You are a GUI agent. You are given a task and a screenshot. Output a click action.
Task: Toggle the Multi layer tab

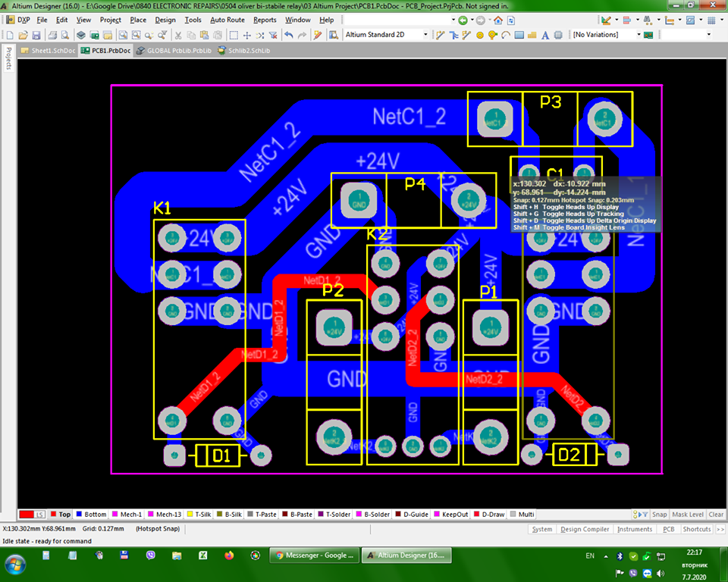[x=522, y=515]
